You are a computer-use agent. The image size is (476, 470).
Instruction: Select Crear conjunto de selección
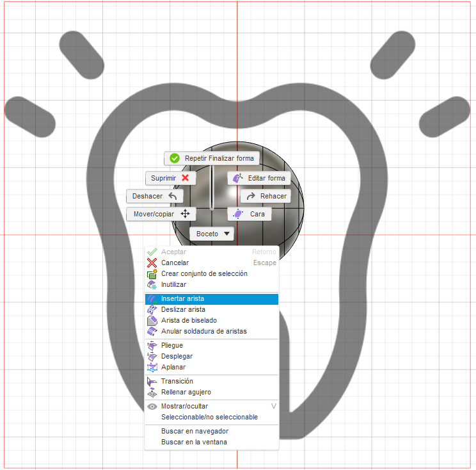212,273
